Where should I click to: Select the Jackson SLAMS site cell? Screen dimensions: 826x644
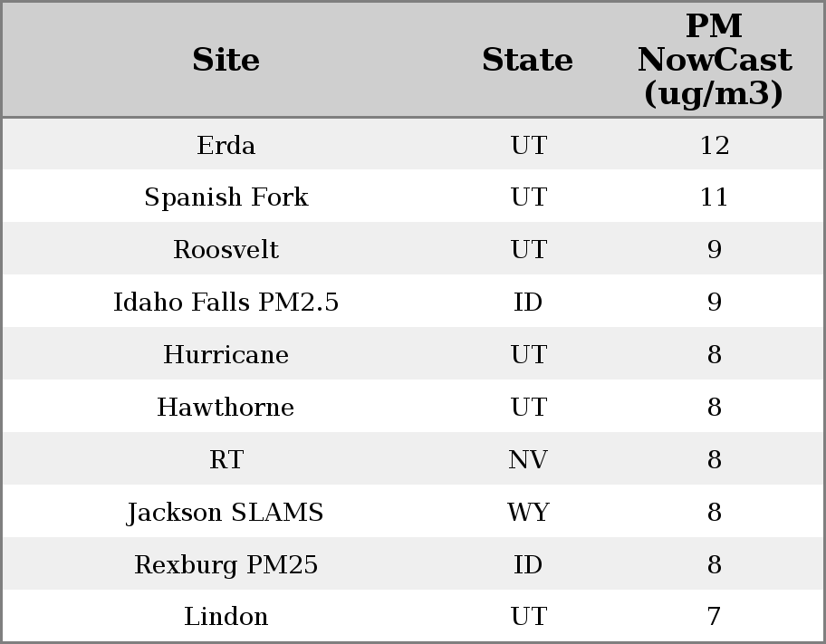tap(226, 513)
